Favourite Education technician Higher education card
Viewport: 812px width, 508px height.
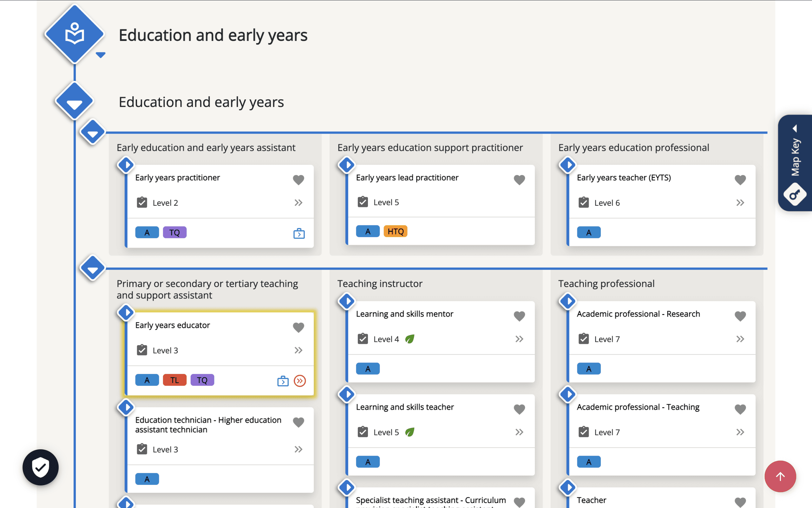point(298,422)
